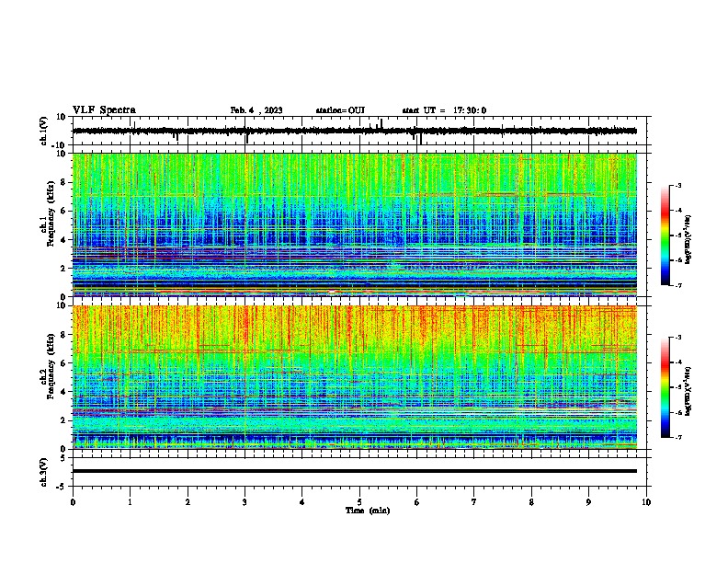Click the "-3" label on ch.2 color bar
728x563 pixels.
(x=677, y=338)
